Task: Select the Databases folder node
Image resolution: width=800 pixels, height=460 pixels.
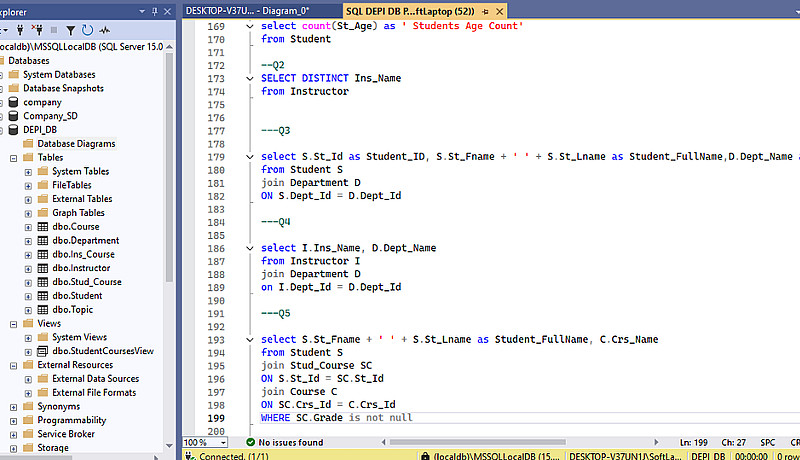Action: coord(29,61)
